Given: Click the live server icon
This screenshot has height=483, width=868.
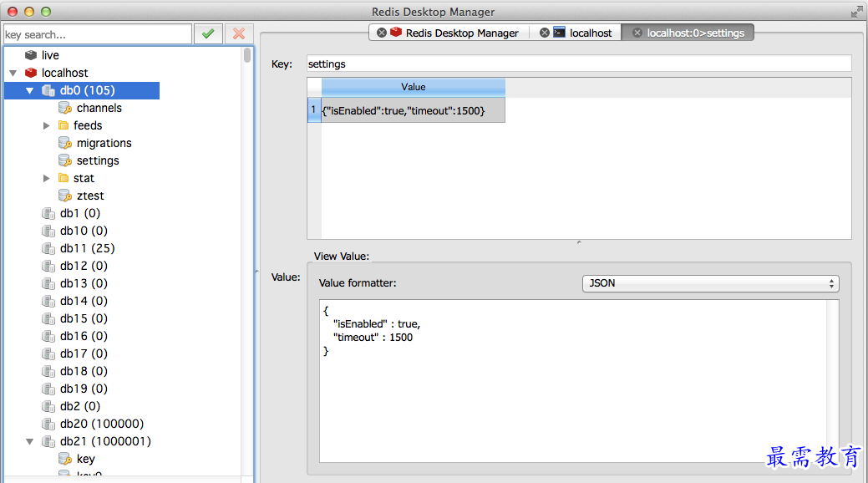Looking at the screenshot, I should (31, 55).
